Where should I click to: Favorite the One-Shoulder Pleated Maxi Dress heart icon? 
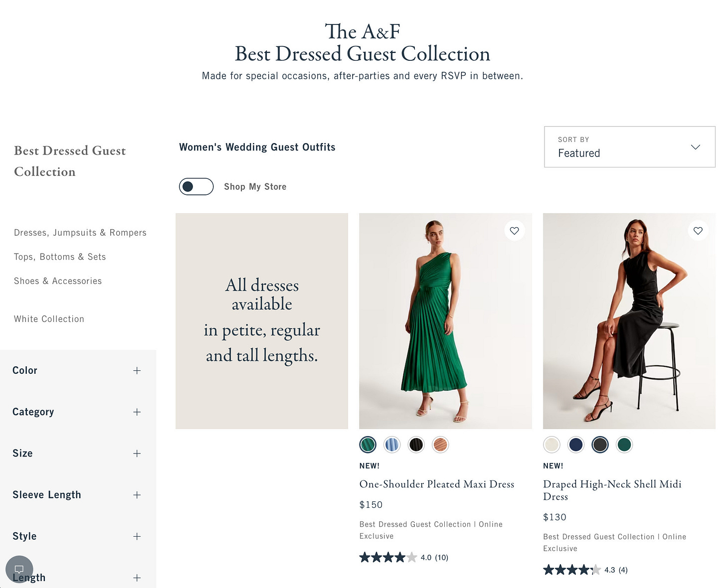(514, 231)
